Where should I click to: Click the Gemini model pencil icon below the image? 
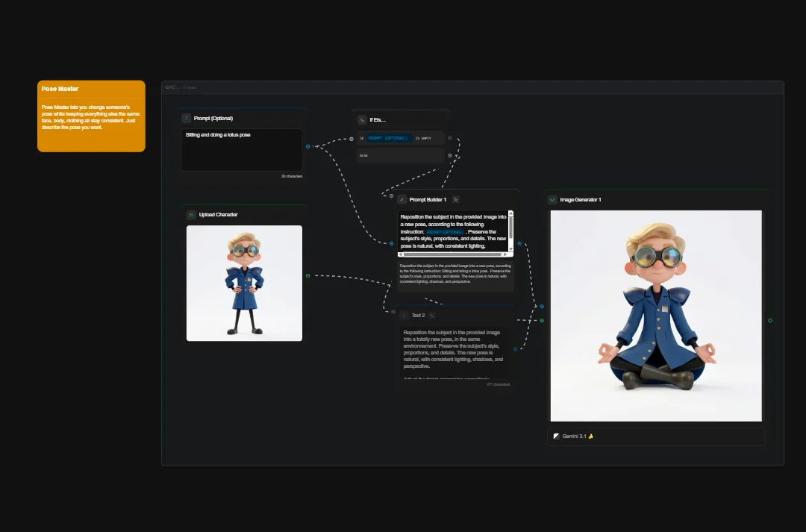click(x=556, y=436)
